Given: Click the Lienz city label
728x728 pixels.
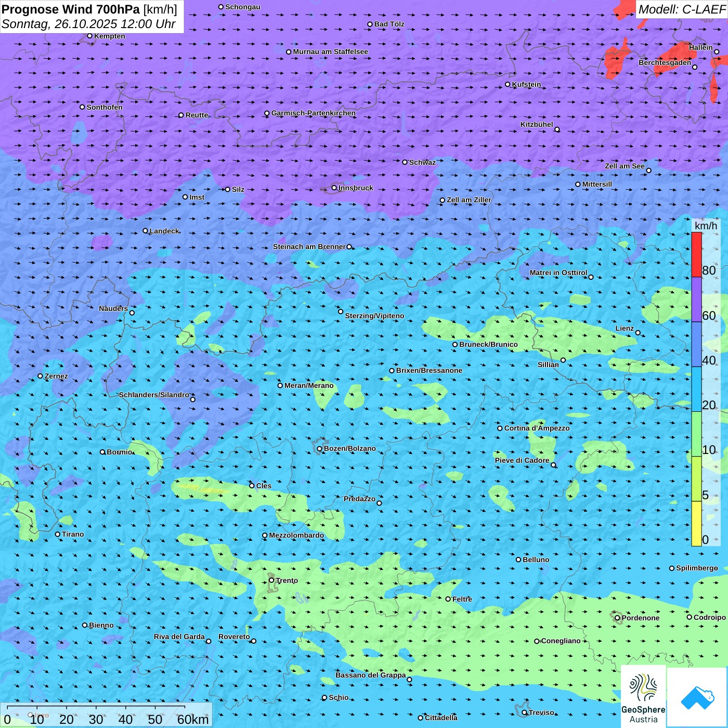Looking at the screenshot, I should pyautogui.click(x=625, y=328).
